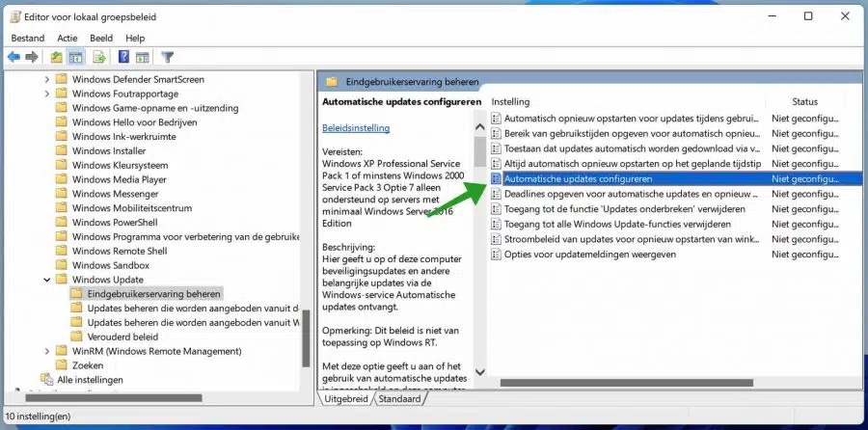
Task: Click folder icon of Windows Installer
Action: point(62,150)
